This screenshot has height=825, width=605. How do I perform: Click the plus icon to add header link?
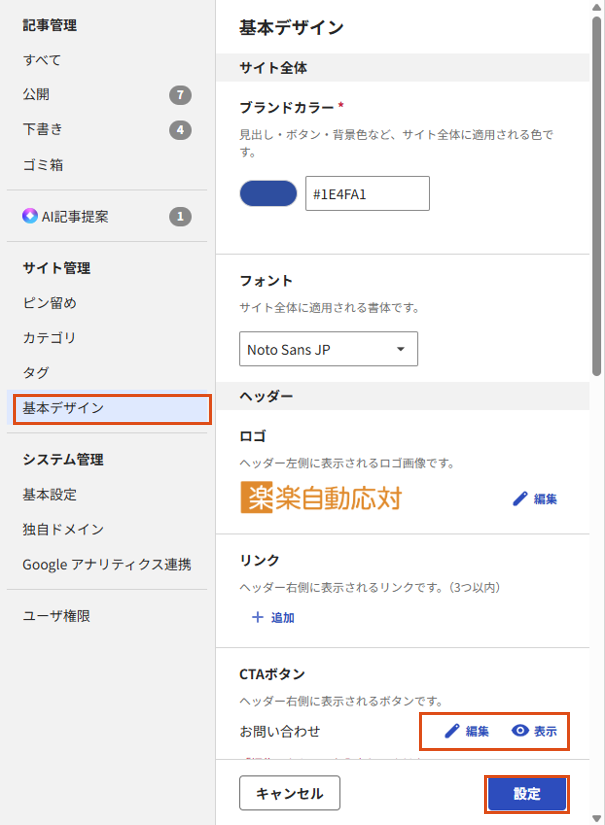click(257, 617)
